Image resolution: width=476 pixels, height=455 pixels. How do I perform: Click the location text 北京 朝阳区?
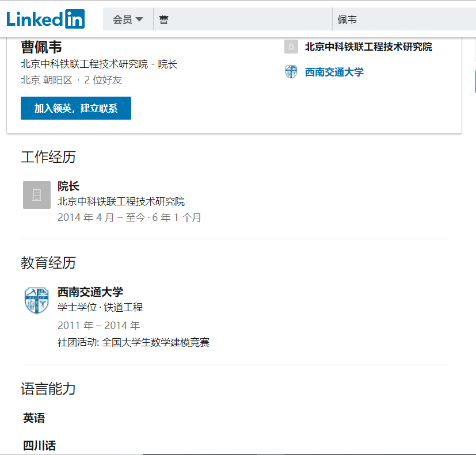tap(47, 80)
